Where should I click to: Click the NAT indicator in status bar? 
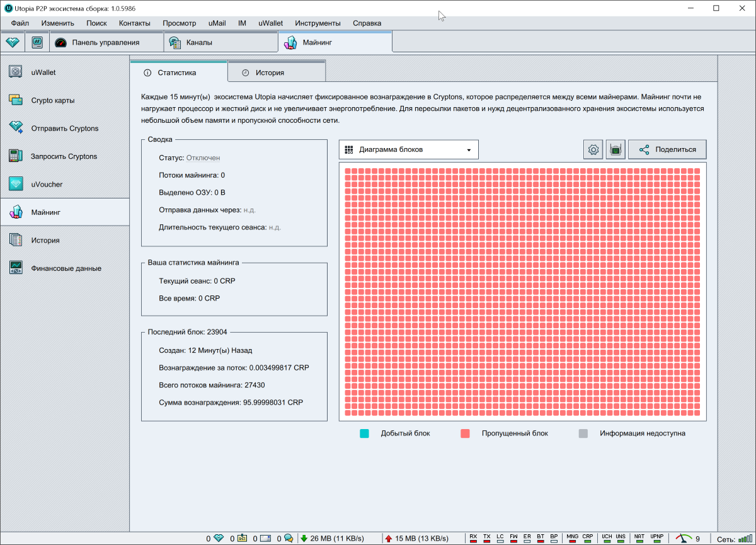[639, 538]
